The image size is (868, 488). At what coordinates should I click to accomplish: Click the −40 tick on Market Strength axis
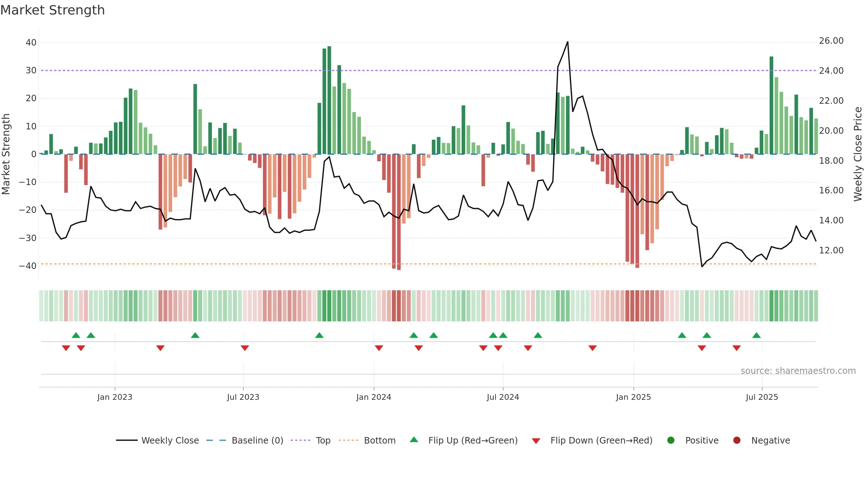(x=28, y=266)
